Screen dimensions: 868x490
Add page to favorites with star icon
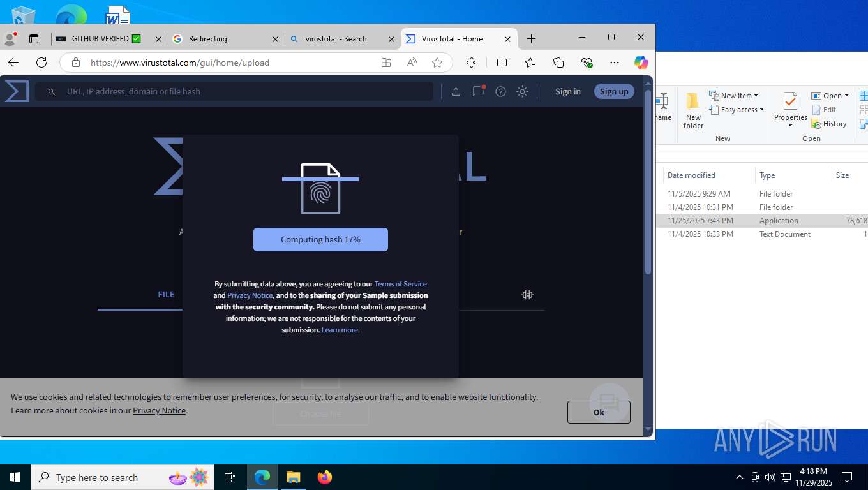(x=437, y=63)
